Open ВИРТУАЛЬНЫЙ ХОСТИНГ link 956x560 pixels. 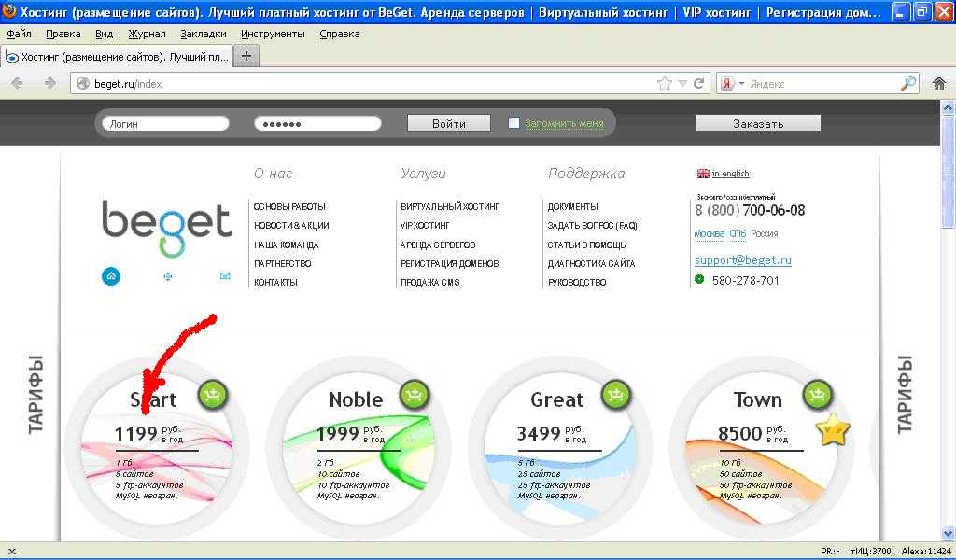pyautogui.click(x=449, y=206)
